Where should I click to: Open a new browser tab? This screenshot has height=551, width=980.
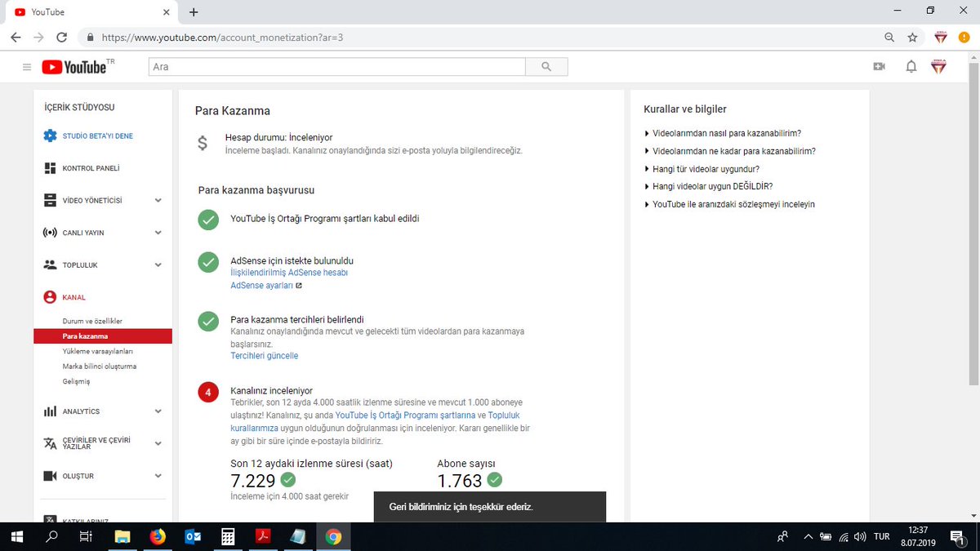point(194,12)
